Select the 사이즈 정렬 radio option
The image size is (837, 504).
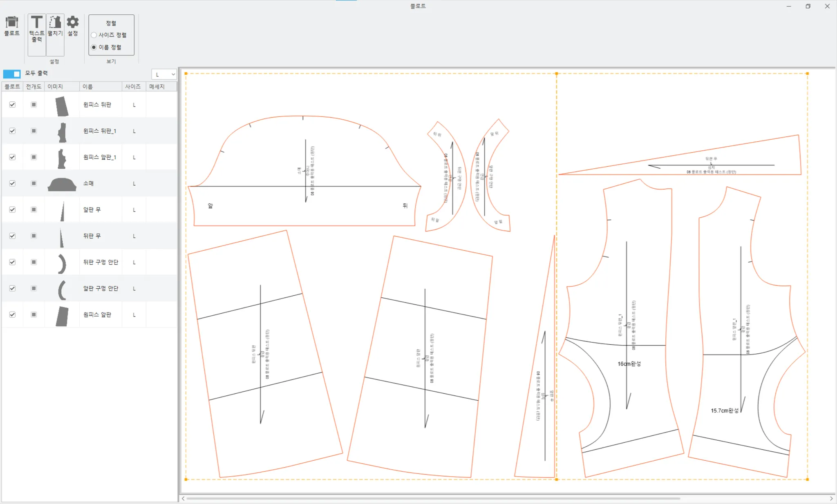(94, 35)
